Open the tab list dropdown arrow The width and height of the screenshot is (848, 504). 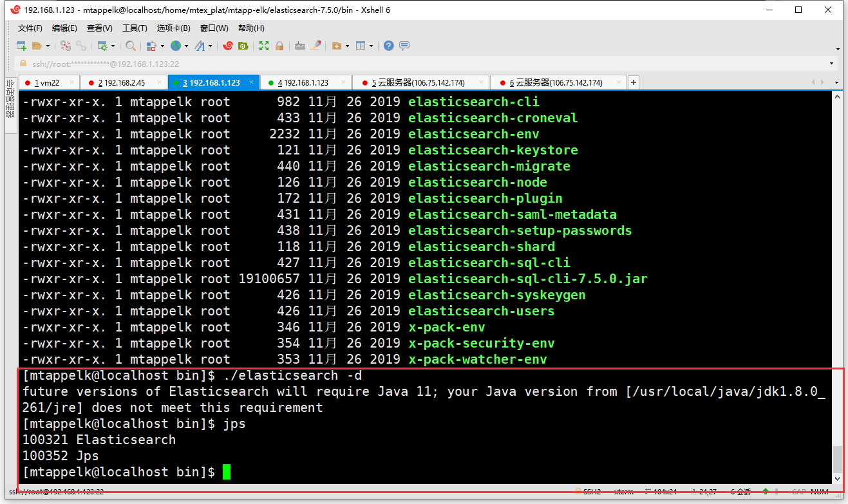[837, 82]
